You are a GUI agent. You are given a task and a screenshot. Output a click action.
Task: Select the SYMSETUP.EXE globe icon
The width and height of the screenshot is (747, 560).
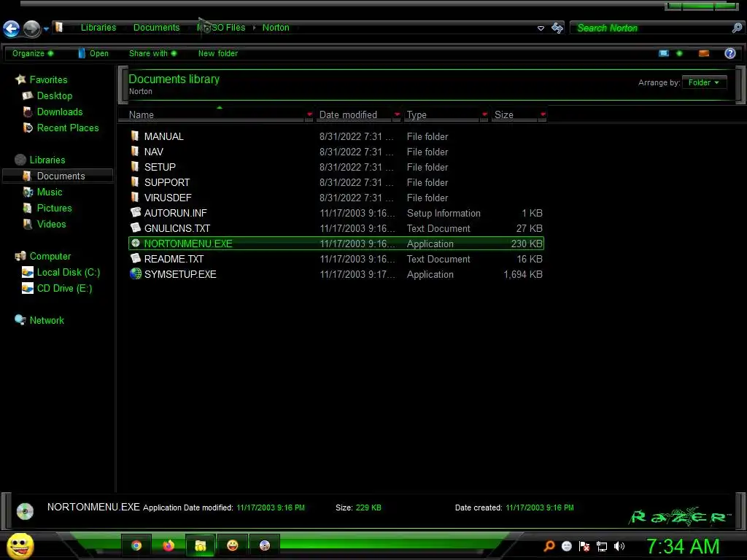click(x=136, y=274)
